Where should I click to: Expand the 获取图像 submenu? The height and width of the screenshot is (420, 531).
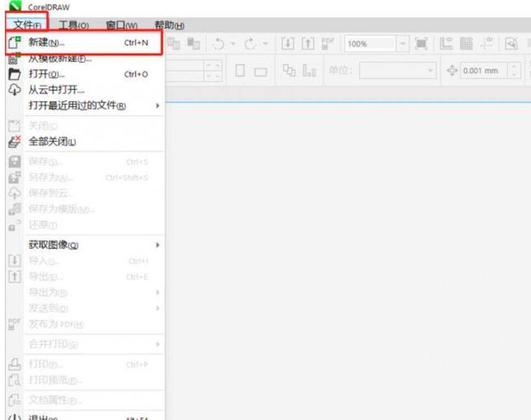(x=158, y=245)
